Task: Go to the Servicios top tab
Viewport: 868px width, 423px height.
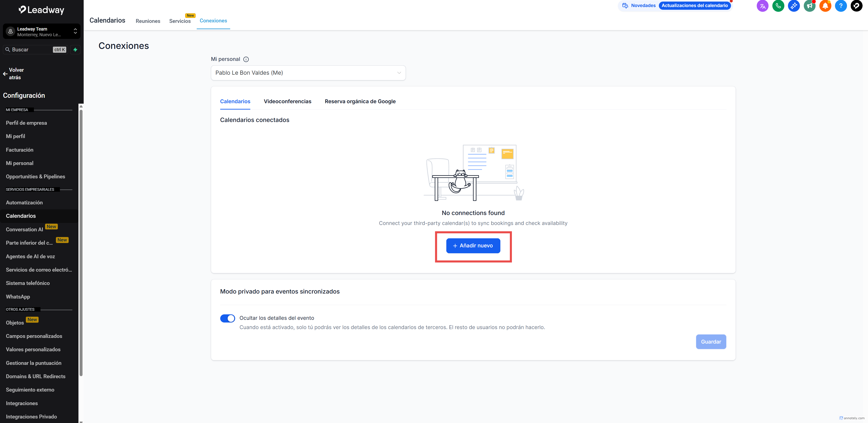Action: pyautogui.click(x=180, y=21)
